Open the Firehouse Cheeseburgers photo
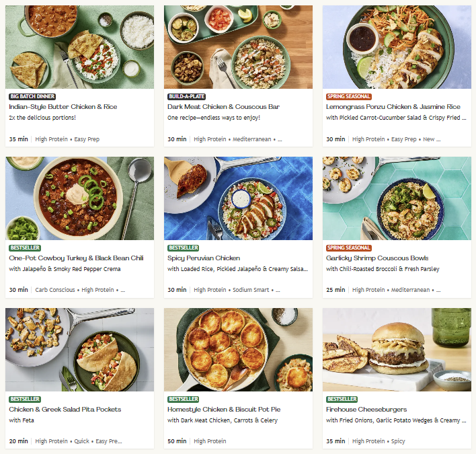 coord(397,350)
